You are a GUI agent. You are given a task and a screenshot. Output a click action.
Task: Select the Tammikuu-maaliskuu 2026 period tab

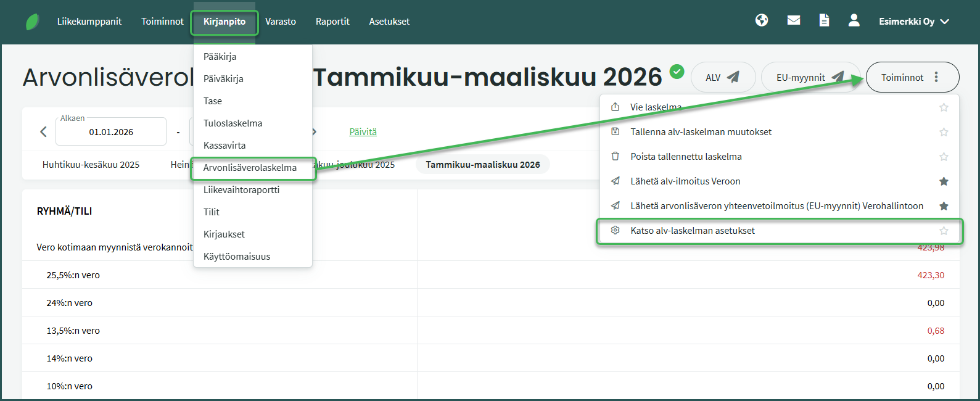pos(482,165)
